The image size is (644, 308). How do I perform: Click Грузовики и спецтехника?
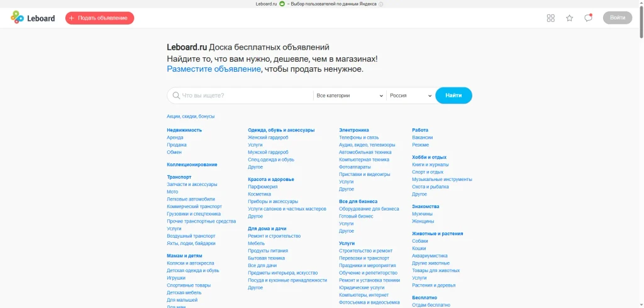[194, 214]
